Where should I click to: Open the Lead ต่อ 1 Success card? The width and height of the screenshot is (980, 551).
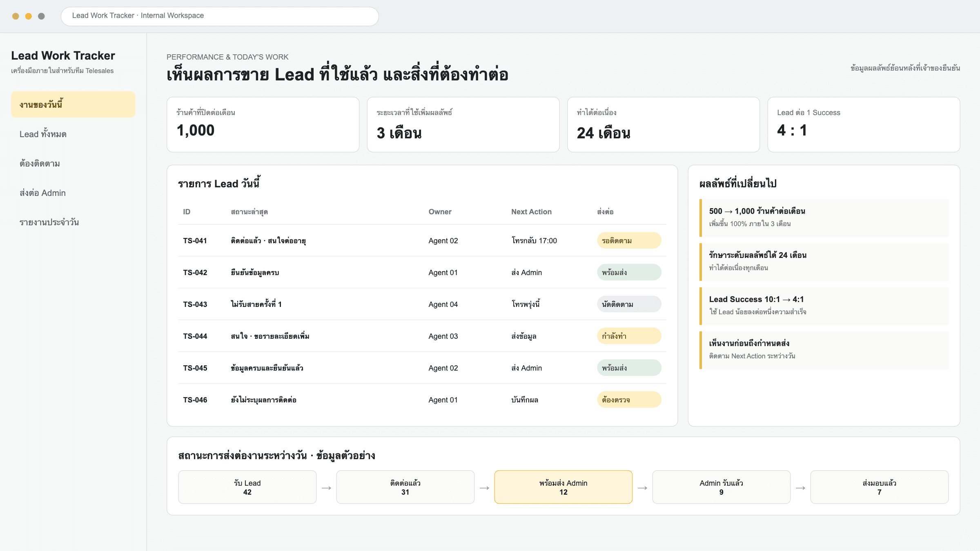pyautogui.click(x=864, y=124)
